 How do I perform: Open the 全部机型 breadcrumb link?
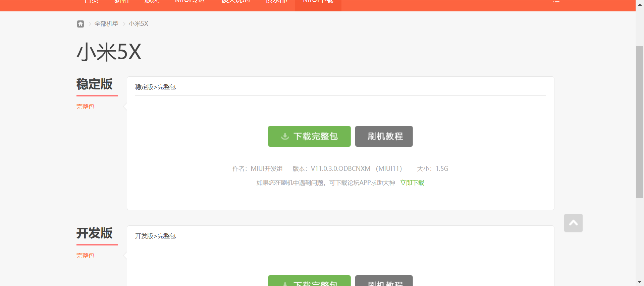click(106, 24)
